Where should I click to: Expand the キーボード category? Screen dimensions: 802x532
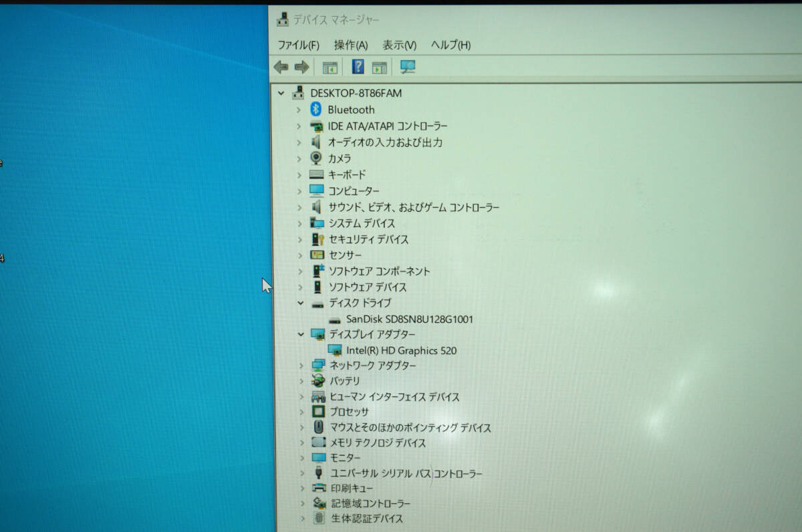coord(299,174)
